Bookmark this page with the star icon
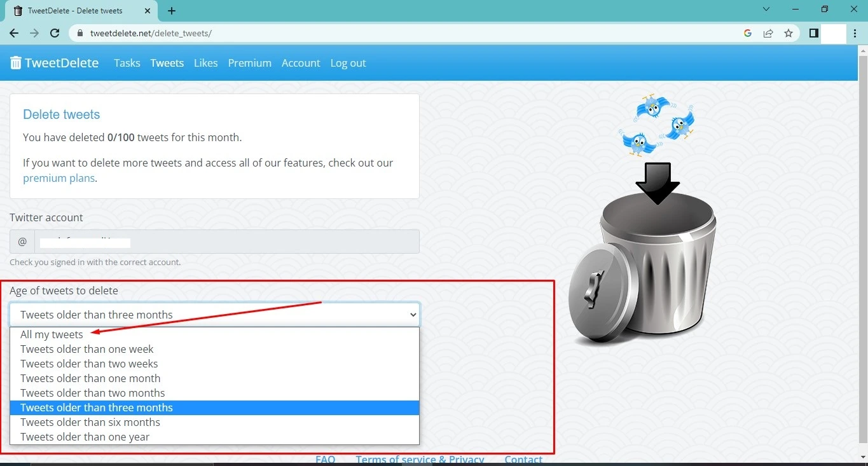 click(x=789, y=33)
